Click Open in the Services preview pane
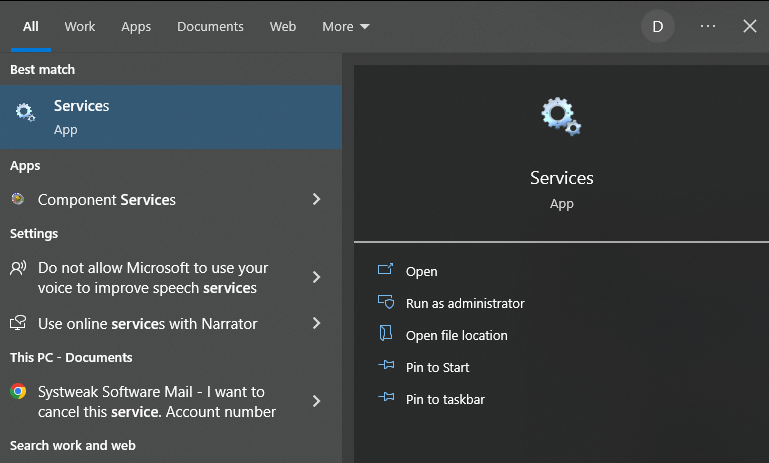Screen dimensions: 769x463 click(421, 271)
